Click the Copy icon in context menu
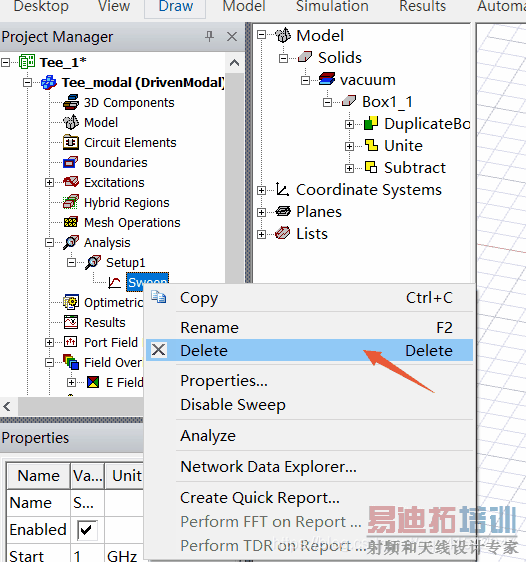The height and width of the screenshot is (562, 526). [x=159, y=297]
